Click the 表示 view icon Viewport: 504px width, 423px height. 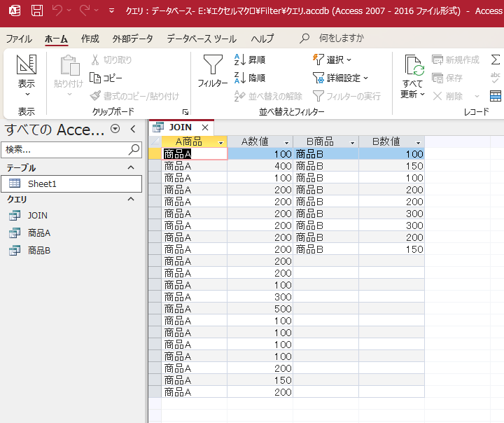point(27,64)
